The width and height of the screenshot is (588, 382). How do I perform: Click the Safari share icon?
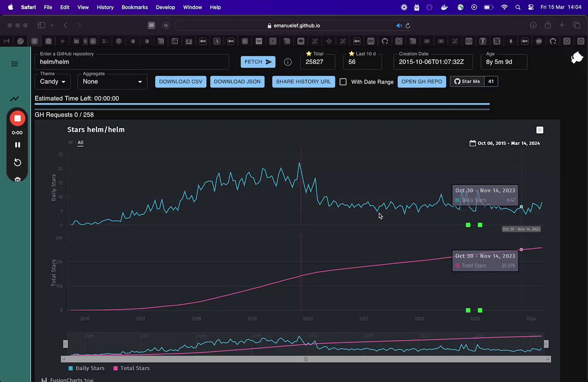pos(548,25)
